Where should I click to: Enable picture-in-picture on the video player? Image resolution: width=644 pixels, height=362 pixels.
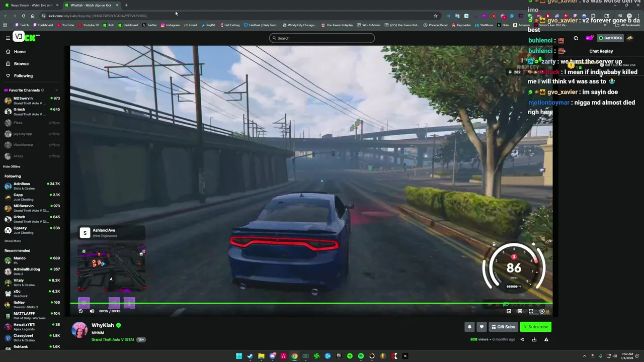tap(509, 311)
